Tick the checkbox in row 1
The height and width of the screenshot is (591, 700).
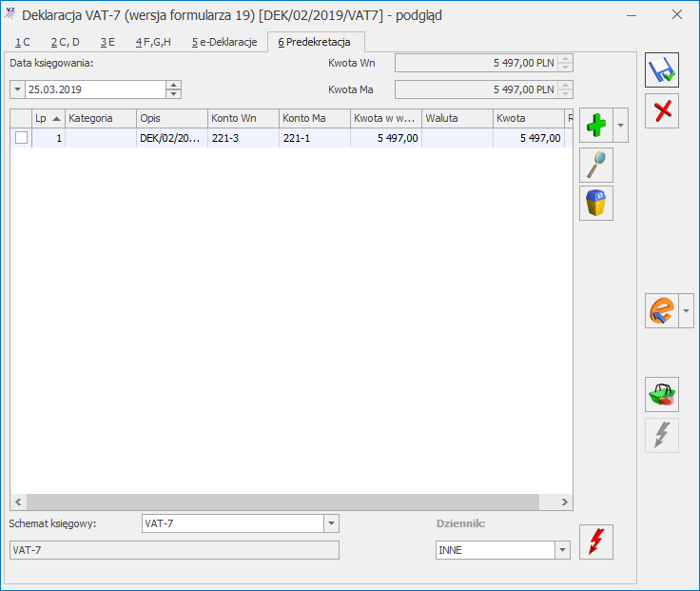[21, 138]
